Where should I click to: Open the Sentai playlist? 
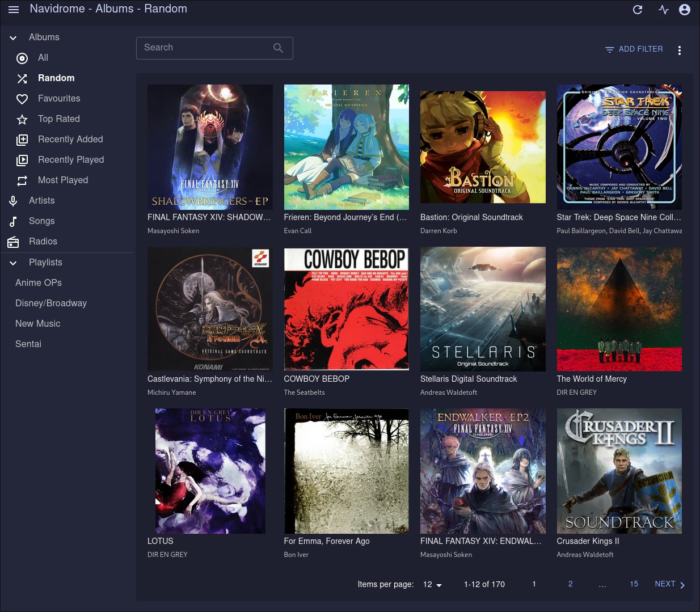pyautogui.click(x=28, y=344)
